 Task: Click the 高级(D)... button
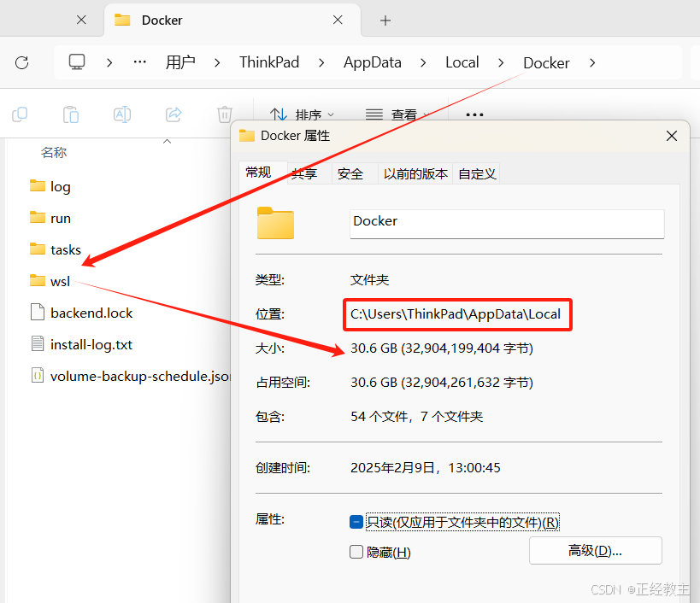pos(595,551)
